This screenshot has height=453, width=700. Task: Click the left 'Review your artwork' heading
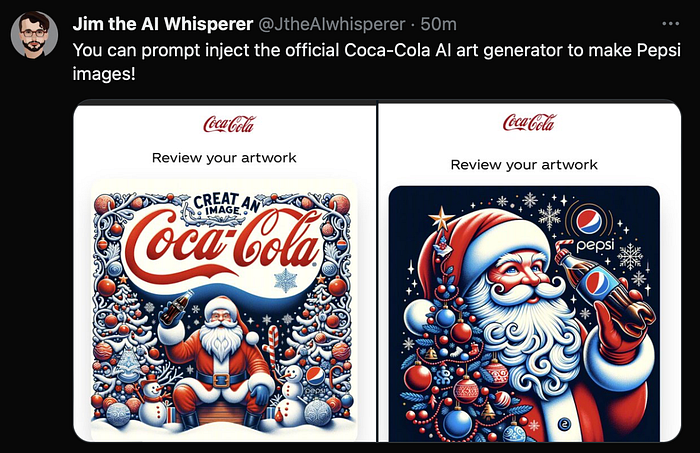[x=224, y=158]
